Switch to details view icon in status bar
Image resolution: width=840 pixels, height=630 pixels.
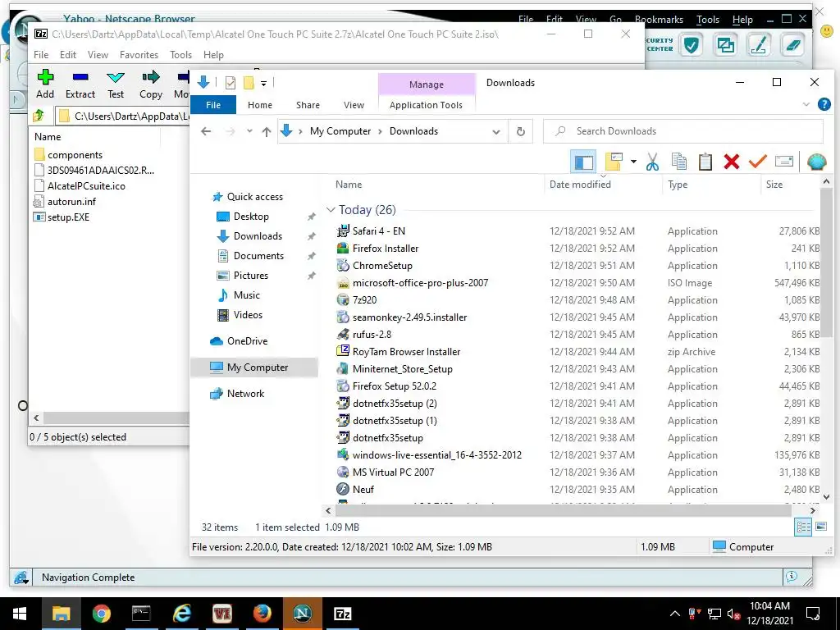(804, 527)
